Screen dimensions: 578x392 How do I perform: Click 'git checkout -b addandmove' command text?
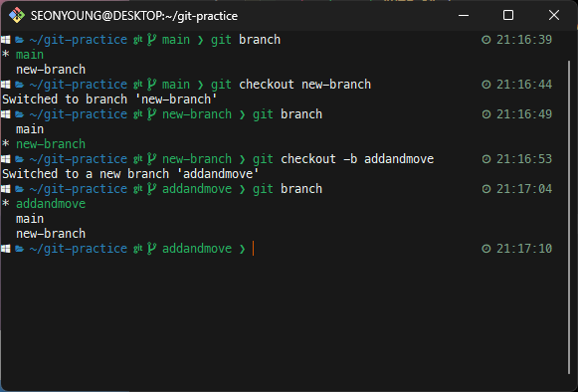pyautogui.click(x=343, y=159)
